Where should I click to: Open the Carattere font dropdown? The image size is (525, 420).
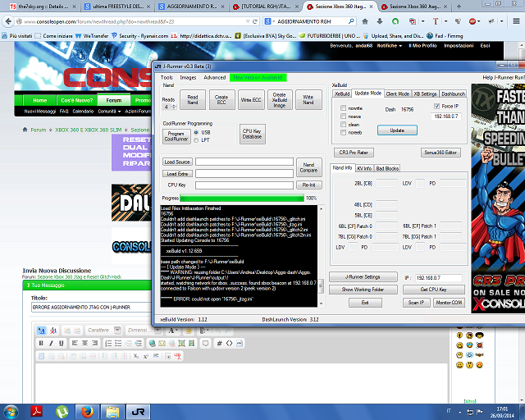(117, 331)
